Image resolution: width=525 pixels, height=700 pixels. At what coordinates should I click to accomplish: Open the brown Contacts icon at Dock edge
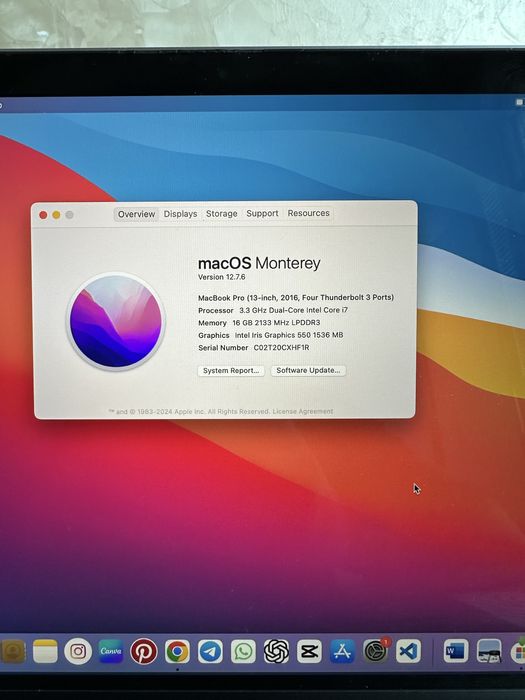pyautogui.click(x=12, y=651)
